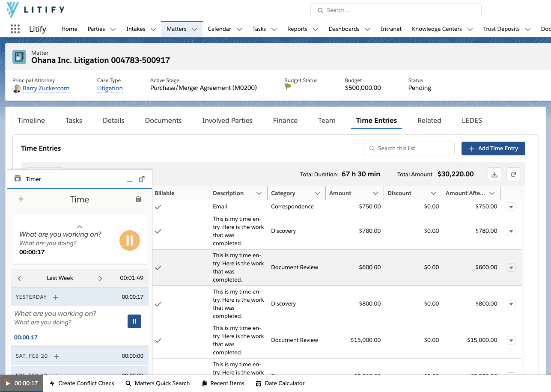Open Barry Zuckercorn's attorney profile link
Viewport: 551px width, 392px height.
click(x=46, y=88)
